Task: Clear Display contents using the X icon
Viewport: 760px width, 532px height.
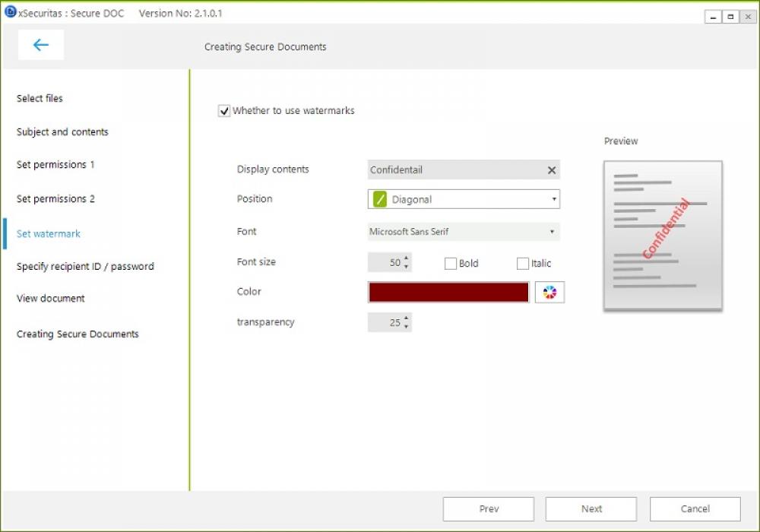Action: click(551, 169)
